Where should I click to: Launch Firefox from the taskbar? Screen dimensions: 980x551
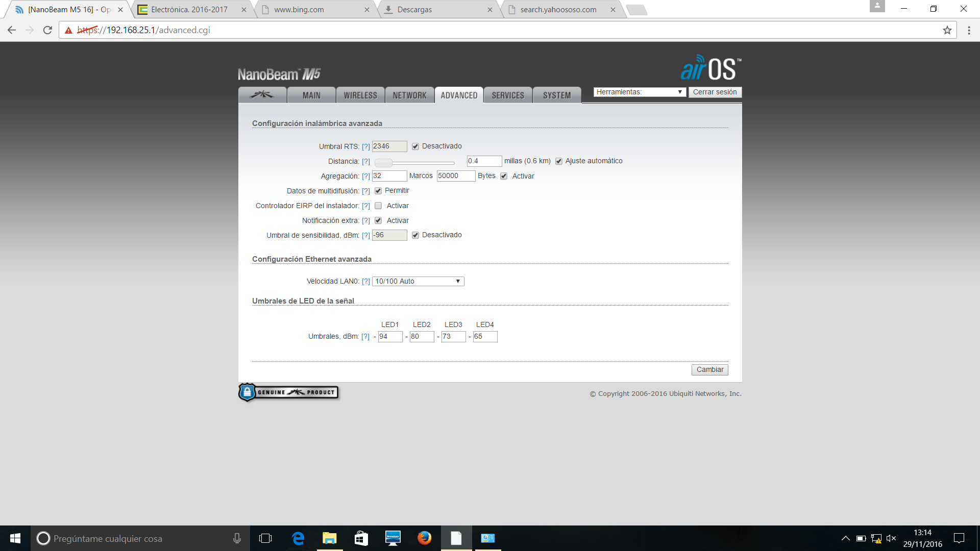(x=425, y=538)
